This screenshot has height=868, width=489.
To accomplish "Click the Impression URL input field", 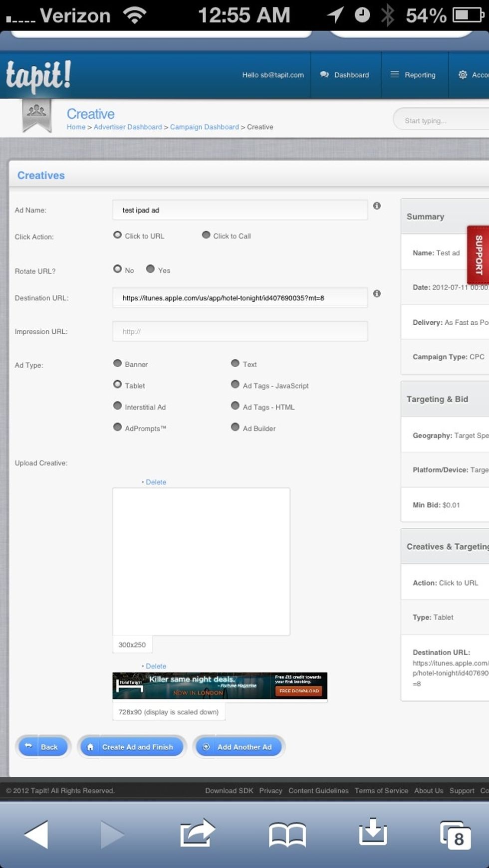I will (x=240, y=331).
